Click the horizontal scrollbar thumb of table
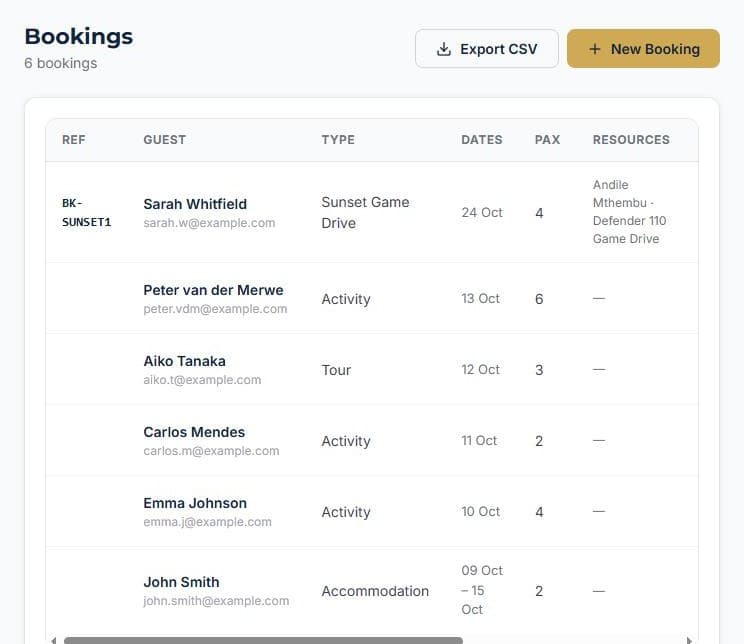 coord(263,641)
